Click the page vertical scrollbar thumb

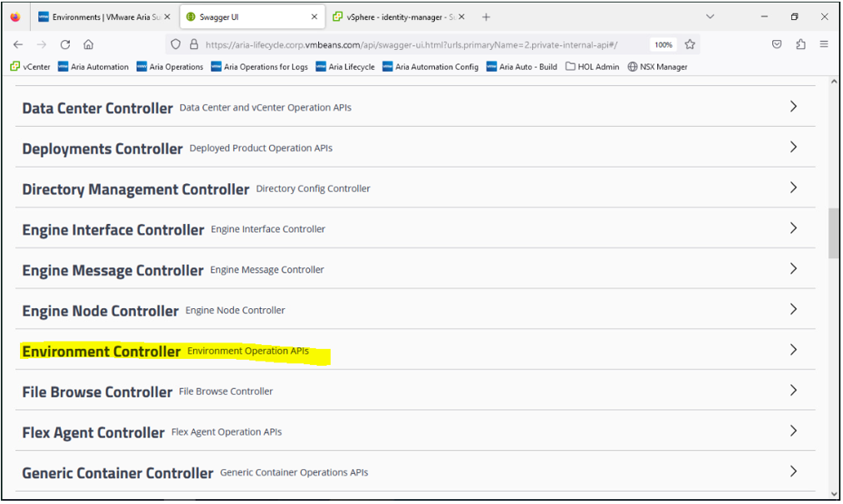point(833,233)
